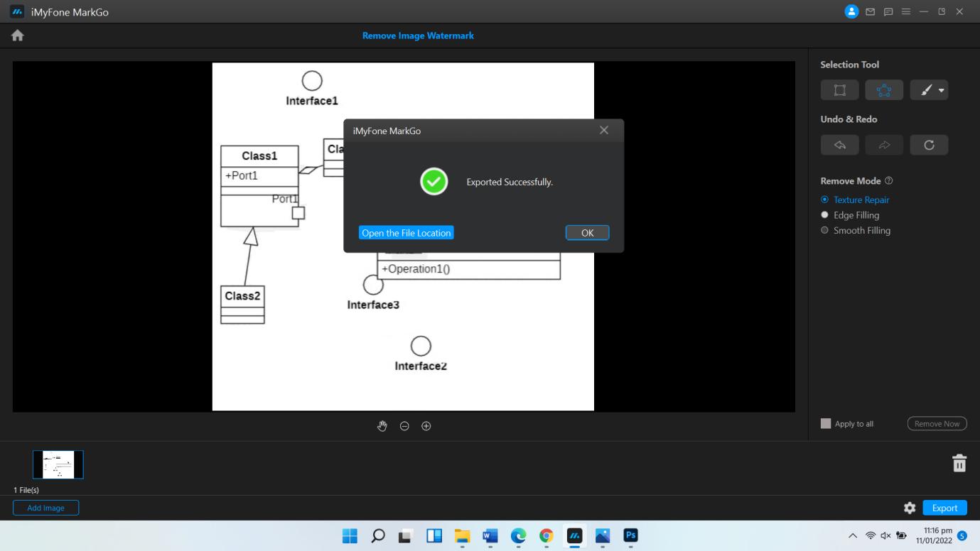Image resolution: width=980 pixels, height=551 pixels.
Task: Click Open the File Location in dialog
Action: pos(406,233)
